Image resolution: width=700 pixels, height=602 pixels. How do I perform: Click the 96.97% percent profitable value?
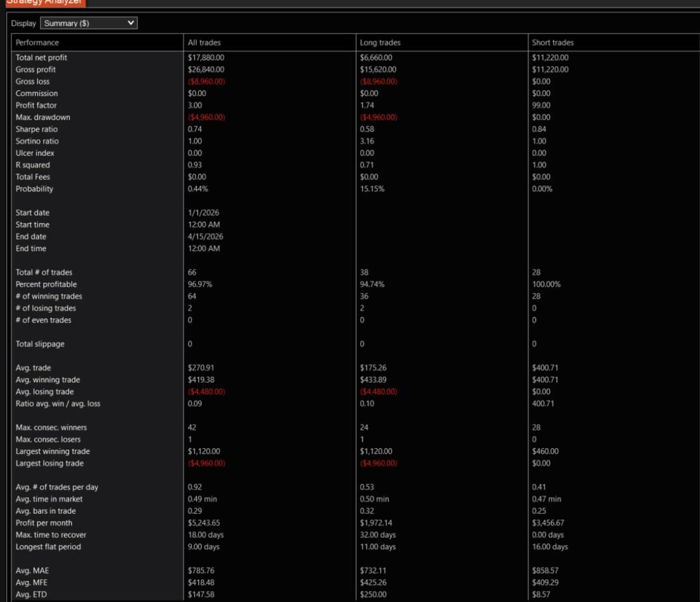coord(200,285)
